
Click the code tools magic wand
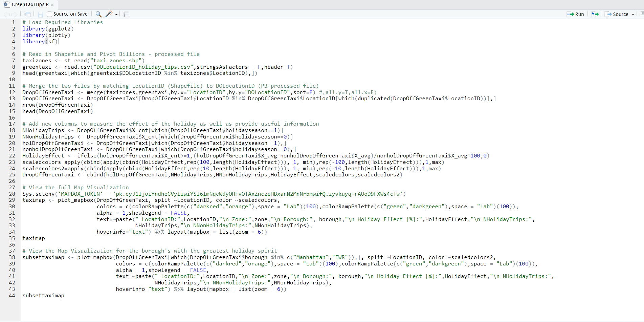[x=109, y=14]
